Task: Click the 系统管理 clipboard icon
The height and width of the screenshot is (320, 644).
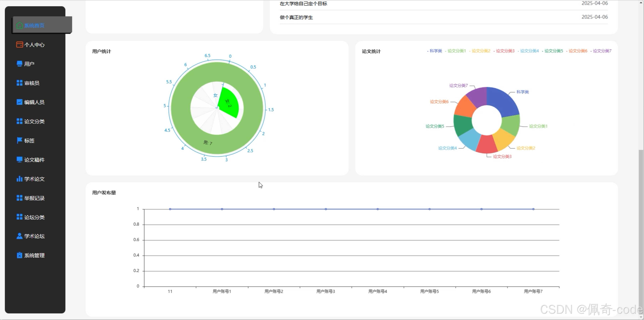Action: (x=19, y=255)
